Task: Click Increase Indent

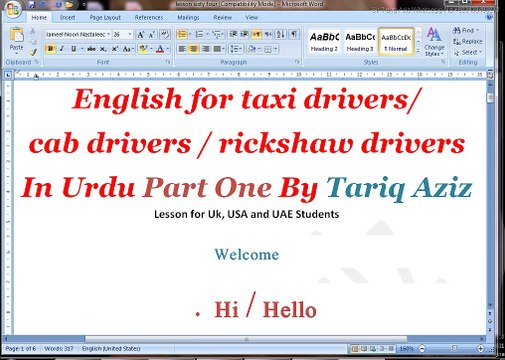Action: 244,34
